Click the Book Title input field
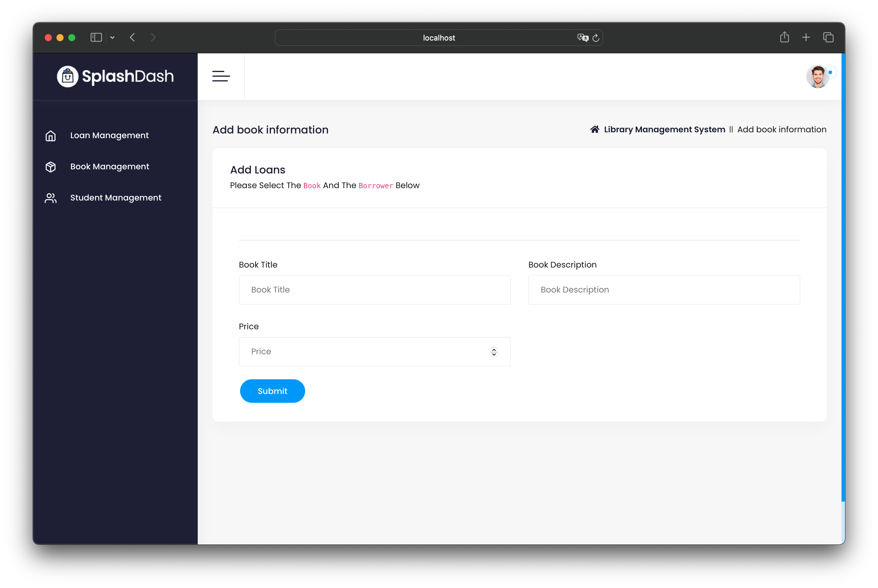Image resolution: width=878 pixels, height=588 pixels. tap(374, 289)
